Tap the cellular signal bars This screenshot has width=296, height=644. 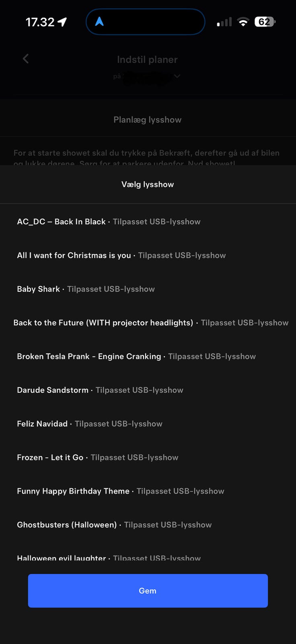224,22
